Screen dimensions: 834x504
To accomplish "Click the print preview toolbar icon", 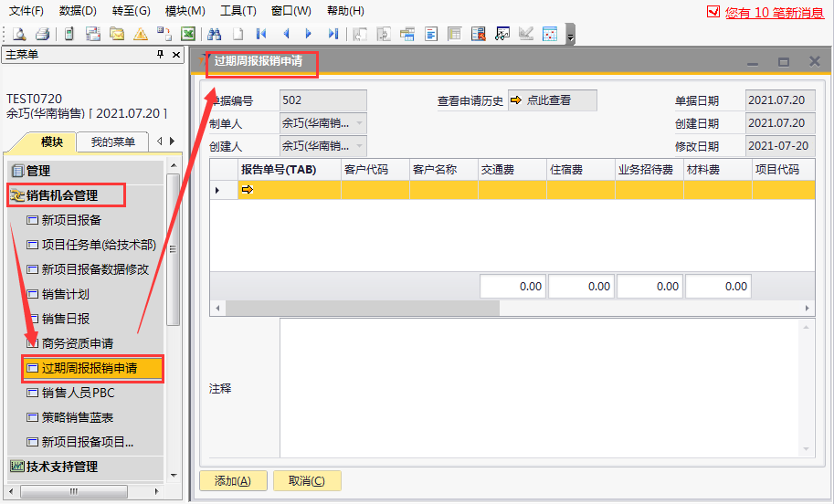I will 19,34.
